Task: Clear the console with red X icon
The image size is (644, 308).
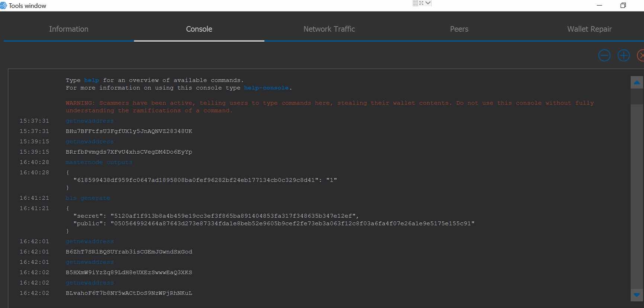Action: (641, 55)
